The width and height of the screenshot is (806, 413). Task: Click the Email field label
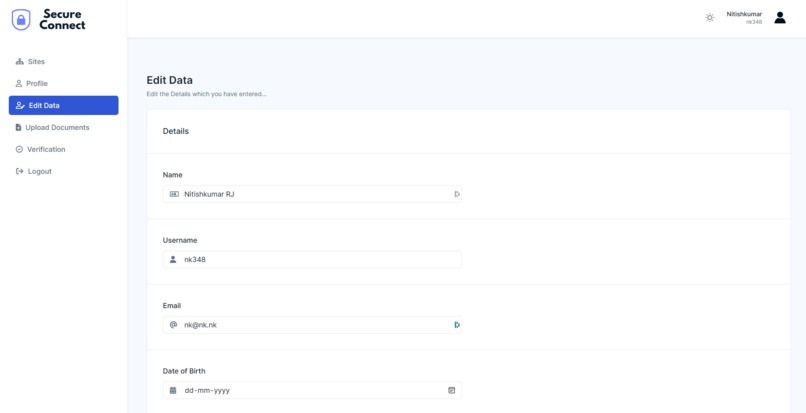172,306
